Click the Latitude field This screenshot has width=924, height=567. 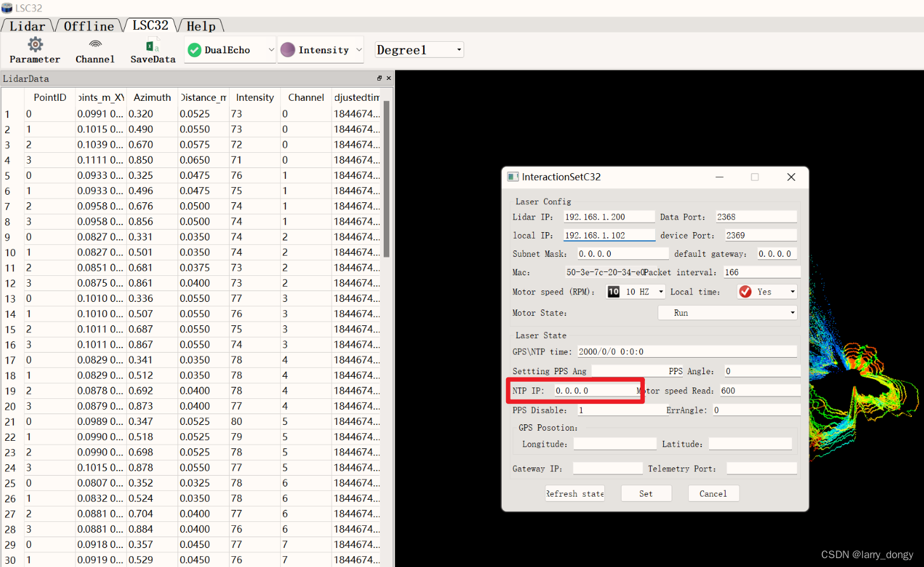(x=750, y=444)
